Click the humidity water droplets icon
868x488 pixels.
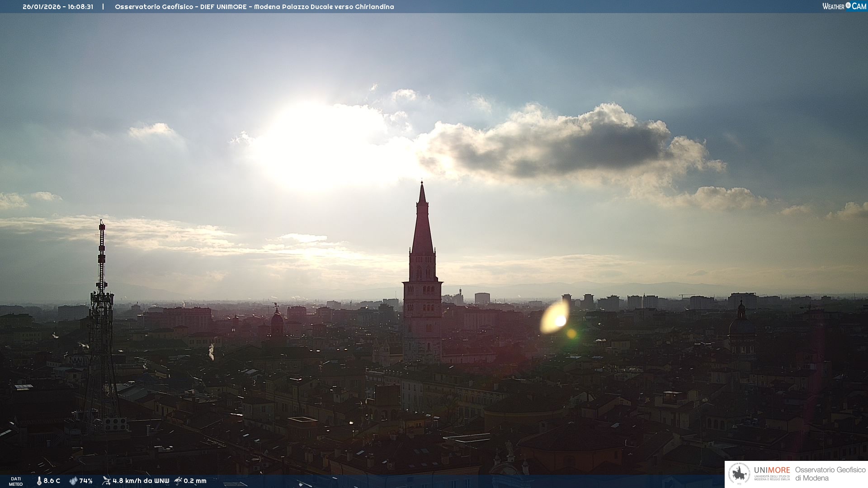point(73,481)
